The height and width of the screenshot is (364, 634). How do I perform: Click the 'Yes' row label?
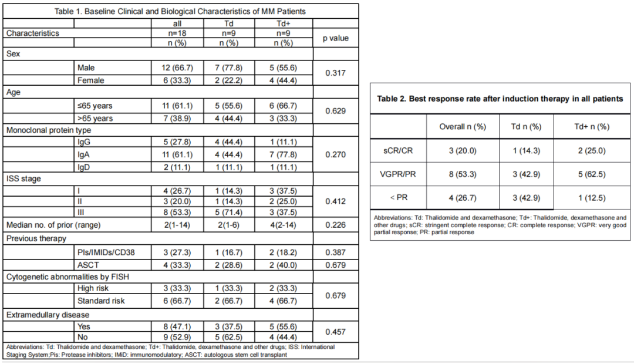pyautogui.click(x=84, y=326)
